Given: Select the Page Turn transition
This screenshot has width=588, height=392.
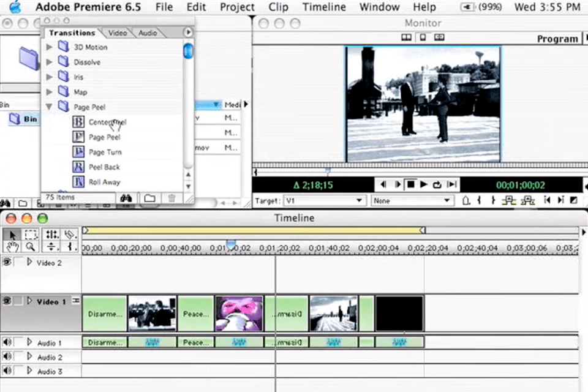Looking at the screenshot, I should [x=105, y=152].
